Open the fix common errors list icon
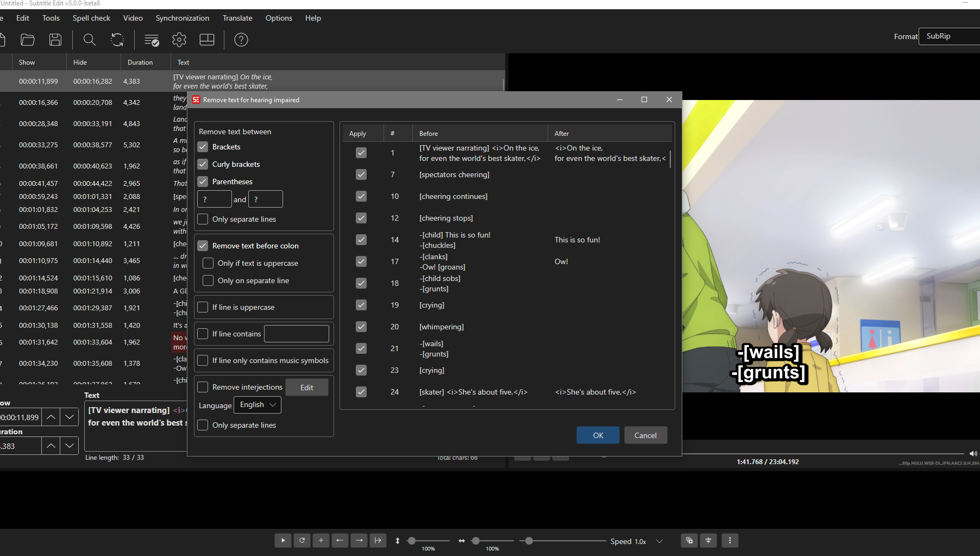 pos(152,40)
